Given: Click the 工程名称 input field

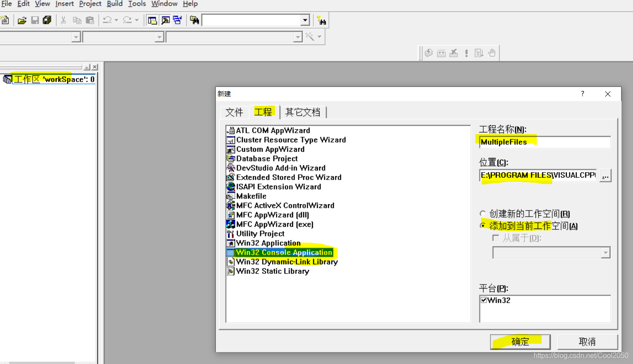Looking at the screenshot, I should [x=545, y=142].
